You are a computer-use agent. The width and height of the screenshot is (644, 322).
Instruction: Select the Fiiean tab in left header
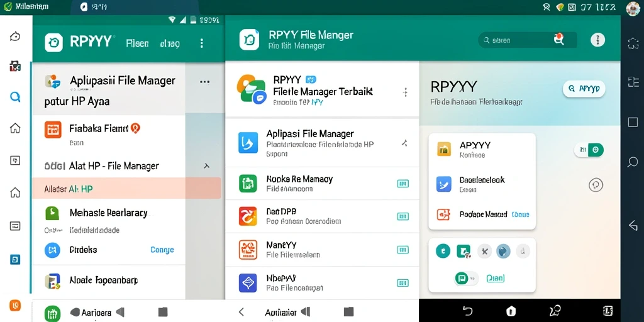(x=137, y=43)
